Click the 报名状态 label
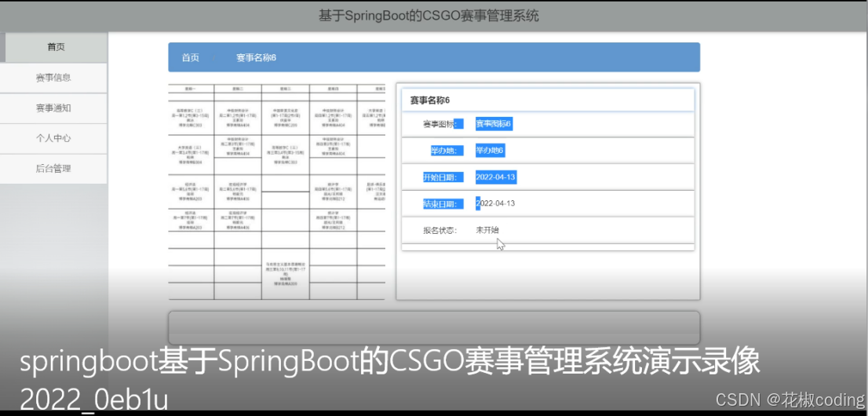 [x=440, y=231]
